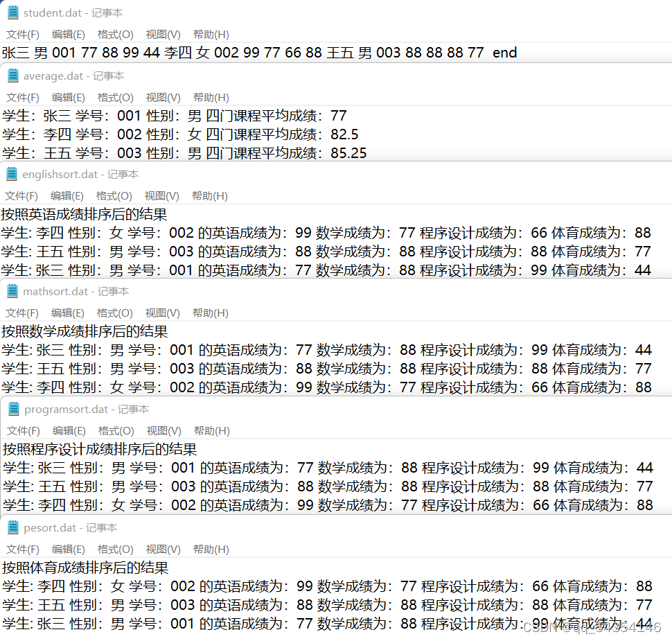The width and height of the screenshot is (672, 641).
Task: Open 视图(V) menu in programsort.dat window
Action: tap(164, 431)
